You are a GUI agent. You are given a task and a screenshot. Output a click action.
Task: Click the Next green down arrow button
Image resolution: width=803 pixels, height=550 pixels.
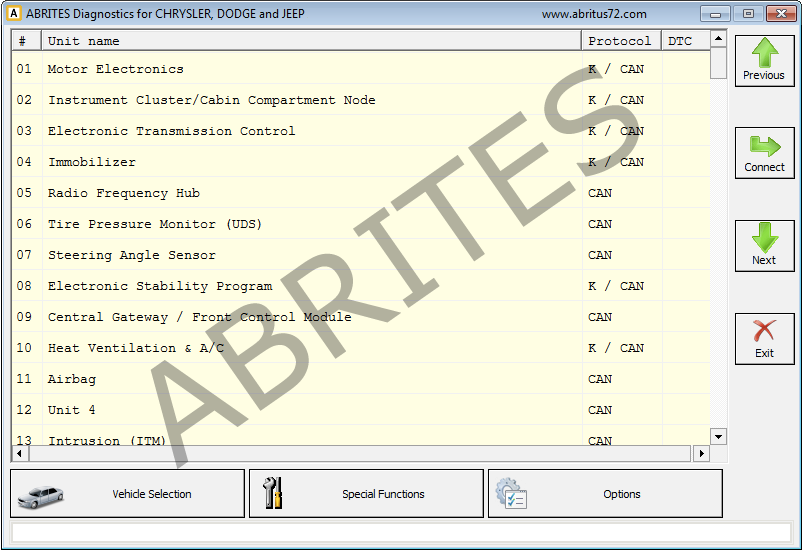[765, 246]
